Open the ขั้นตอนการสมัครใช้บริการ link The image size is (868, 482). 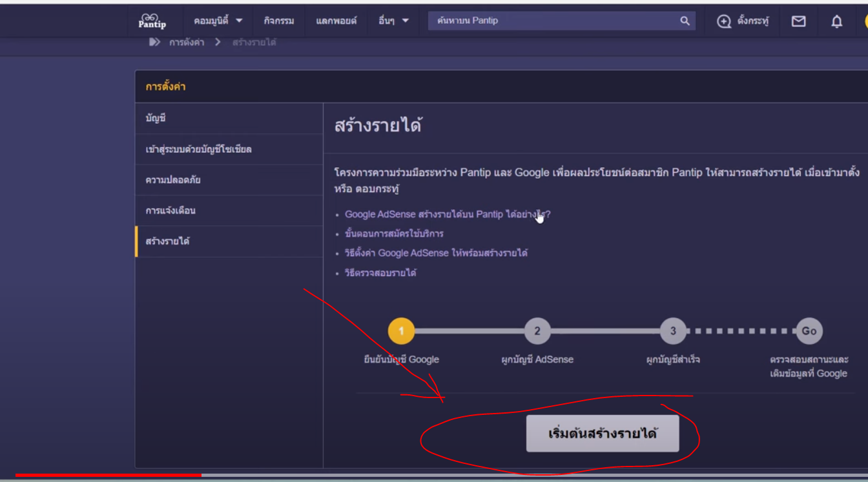pos(394,234)
